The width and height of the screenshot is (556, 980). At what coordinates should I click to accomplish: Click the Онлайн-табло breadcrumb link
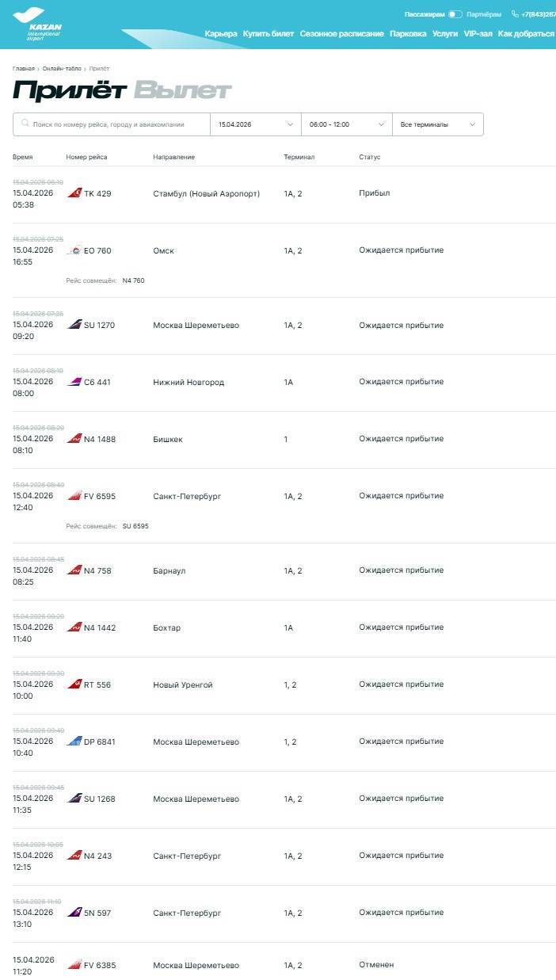click(x=62, y=69)
